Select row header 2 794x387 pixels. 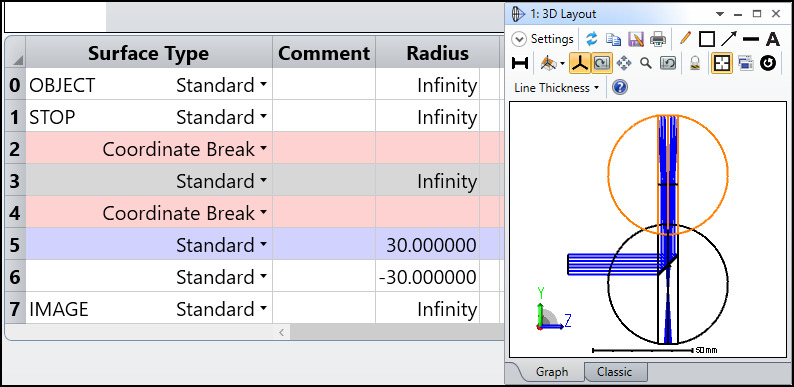click(x=15, y=149)
